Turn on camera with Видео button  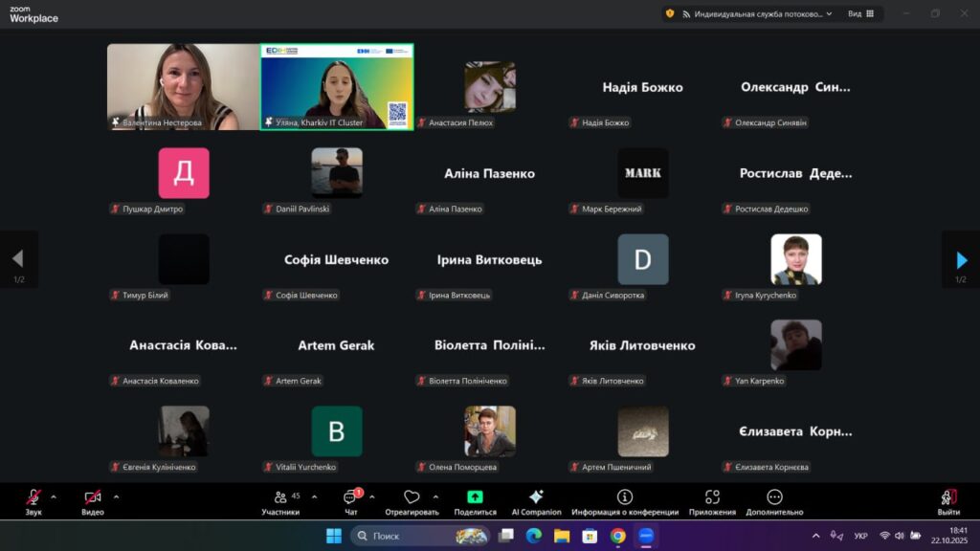tap(93, 498)
